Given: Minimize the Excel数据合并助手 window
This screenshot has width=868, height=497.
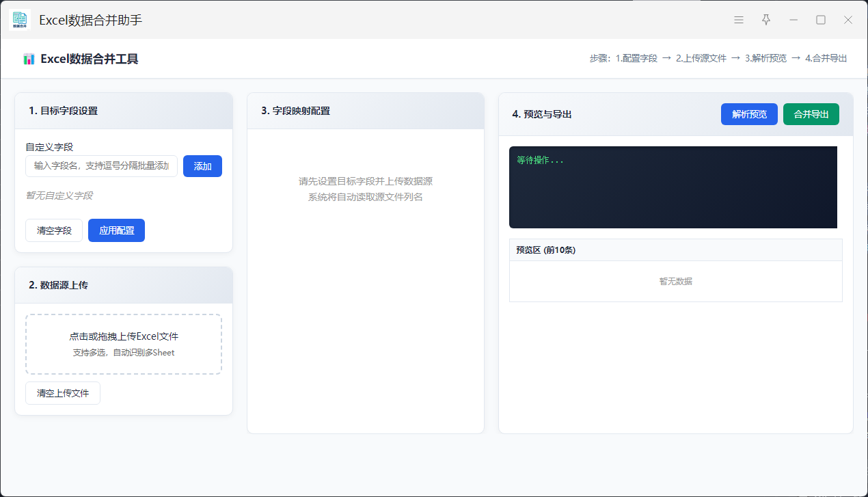Looking at the screenshot, I should 794,20.
